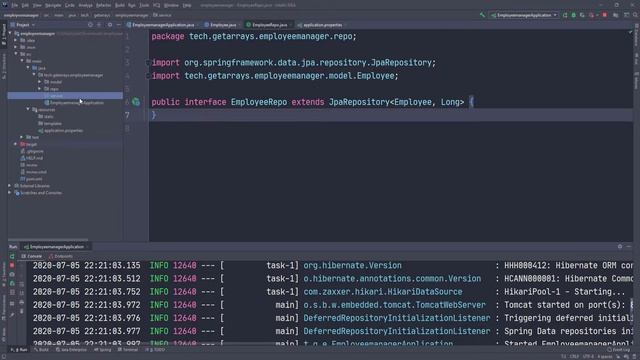Expand the repo package
Viewport: 640px width, 360px height.
pos(40,89)
